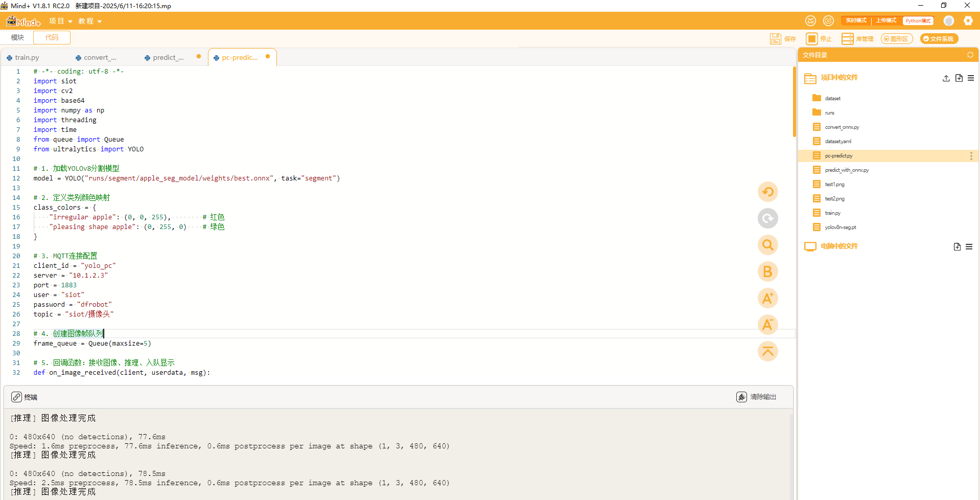Screen dimensions: 980x500
Task: Open hamburger menu beside 电脑中的文件
Action: tap(969, 247)
